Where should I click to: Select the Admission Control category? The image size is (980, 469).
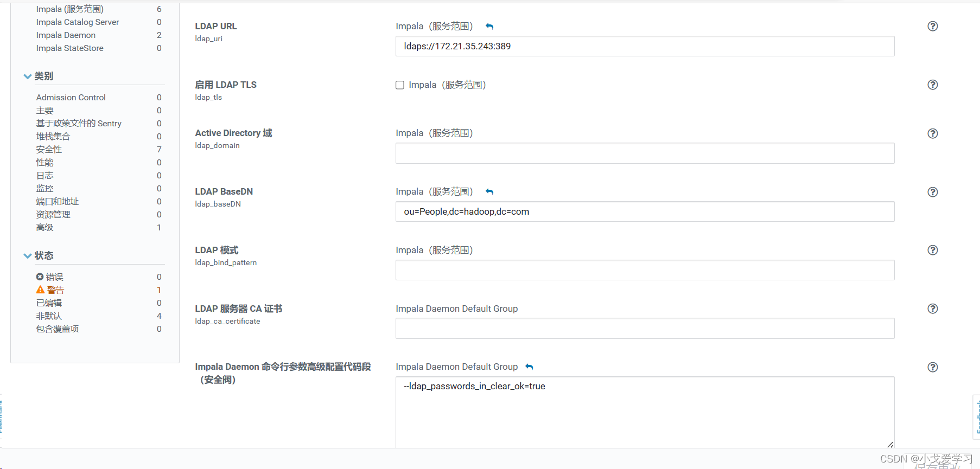pos(71,98)
